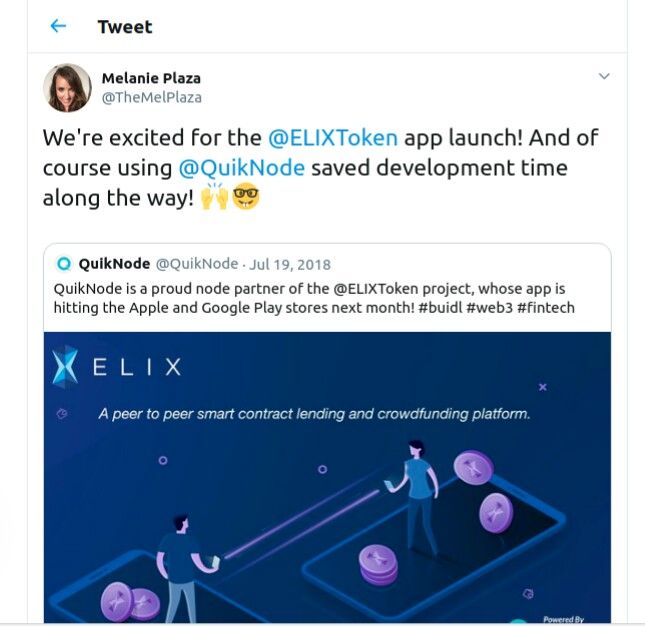Open the @ELIXToken mention link
Viewport: 645px width, 626px height.
(x=333, y=137)
